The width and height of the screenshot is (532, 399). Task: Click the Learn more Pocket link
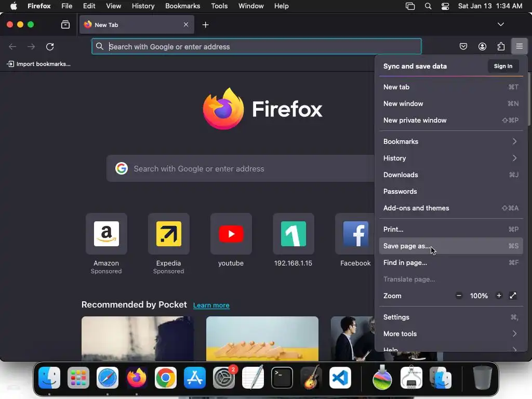click(211, 305)
